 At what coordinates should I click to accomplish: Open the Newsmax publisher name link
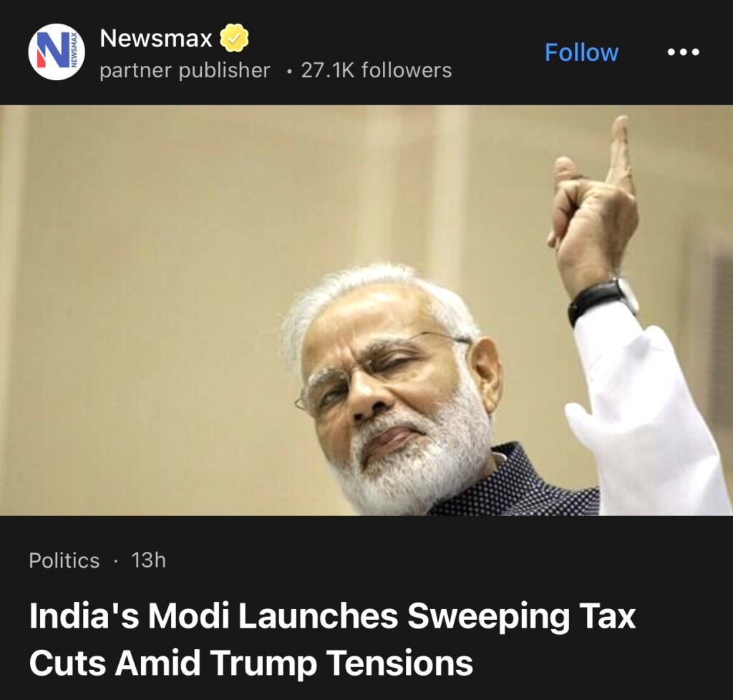click(155, 38)
